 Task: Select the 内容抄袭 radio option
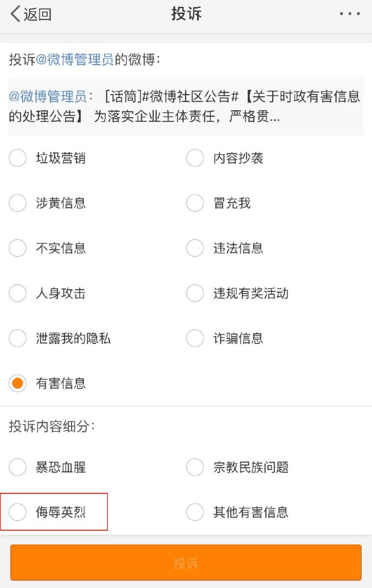tap(195, 158)
